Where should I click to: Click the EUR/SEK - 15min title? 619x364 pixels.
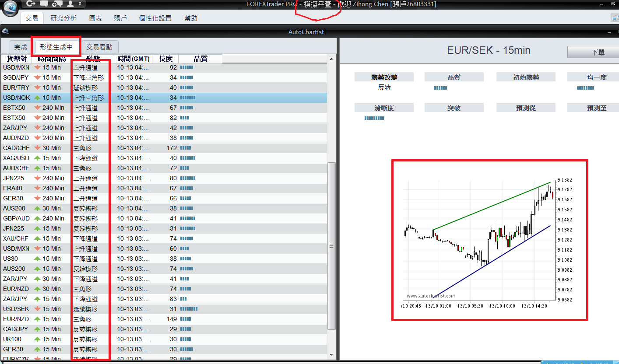489,50
